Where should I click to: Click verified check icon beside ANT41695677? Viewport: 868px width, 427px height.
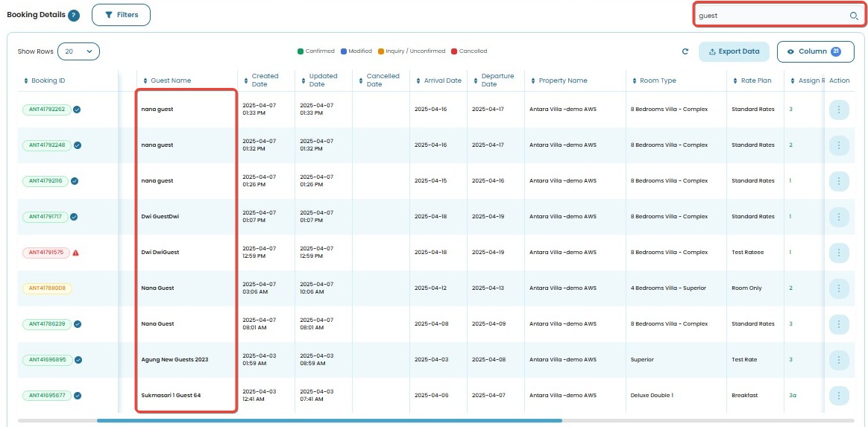(78, 396)
